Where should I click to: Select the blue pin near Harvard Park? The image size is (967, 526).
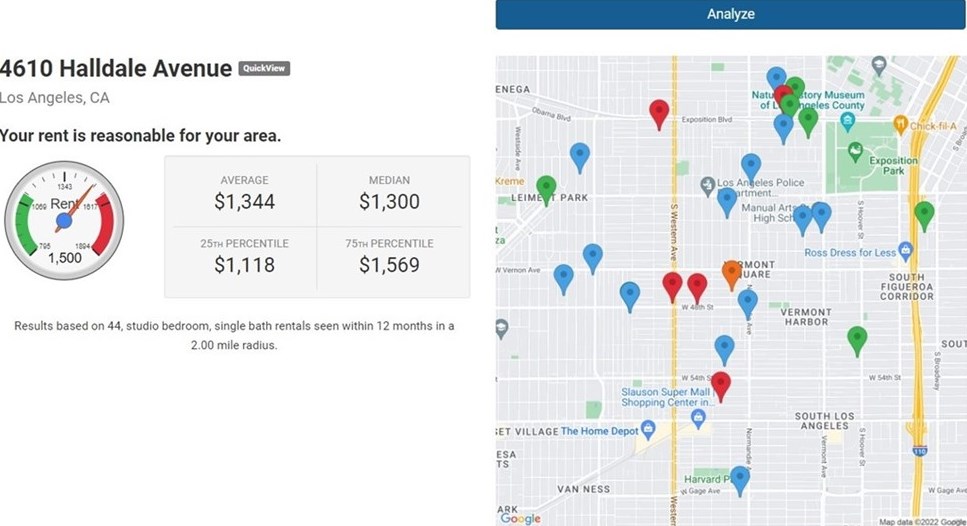[x=739, y=479]
